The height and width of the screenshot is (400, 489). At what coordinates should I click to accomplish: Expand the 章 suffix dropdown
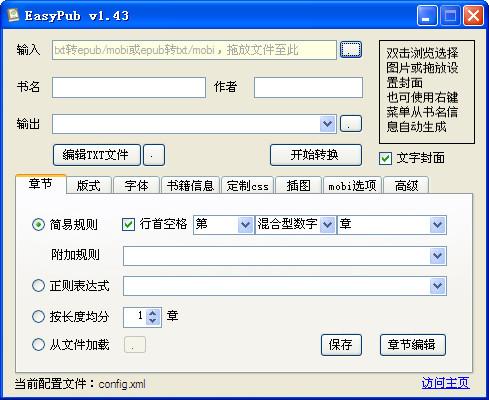(x=437, y=225)
